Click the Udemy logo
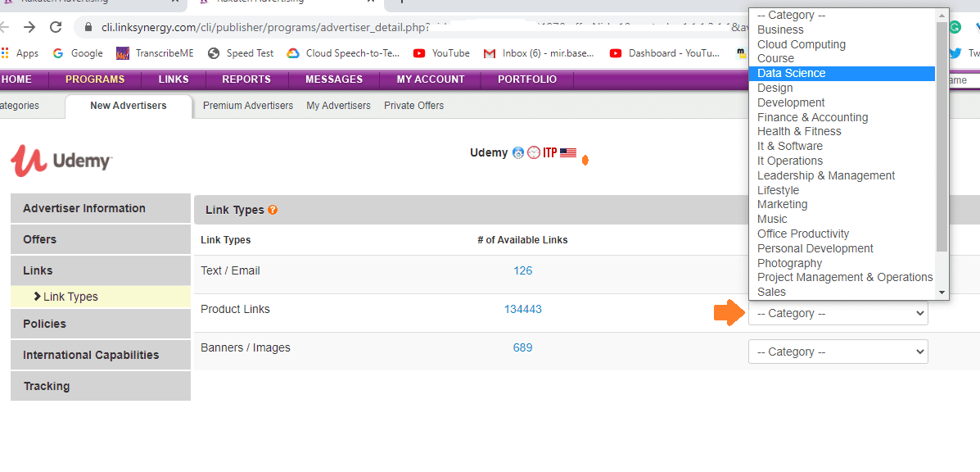 point(61,160)
